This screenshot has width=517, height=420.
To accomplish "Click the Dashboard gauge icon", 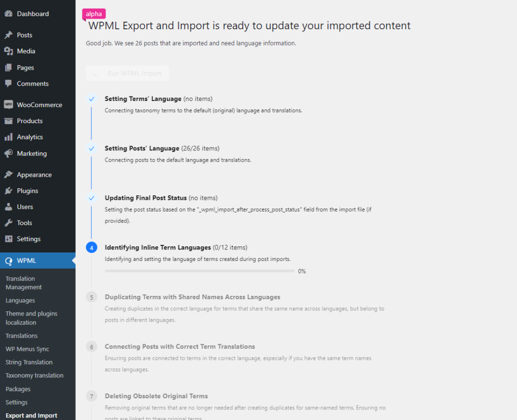I will (x=9, y=14).
